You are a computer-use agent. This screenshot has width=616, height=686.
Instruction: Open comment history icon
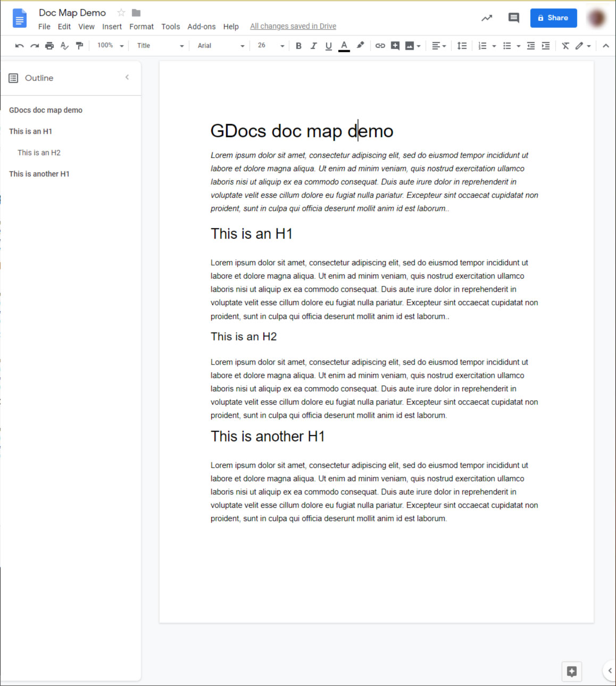click(513, 18)
